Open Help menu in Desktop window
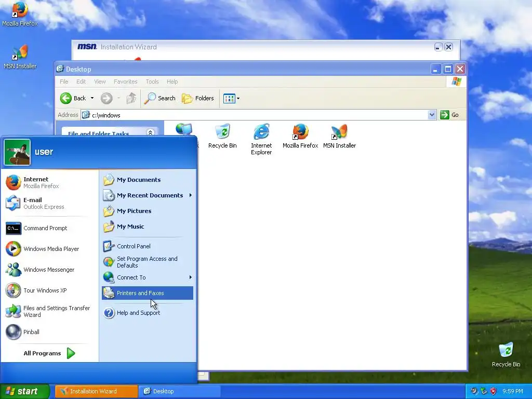The width and height of the screenshot is (532, 399). (172, 82)
